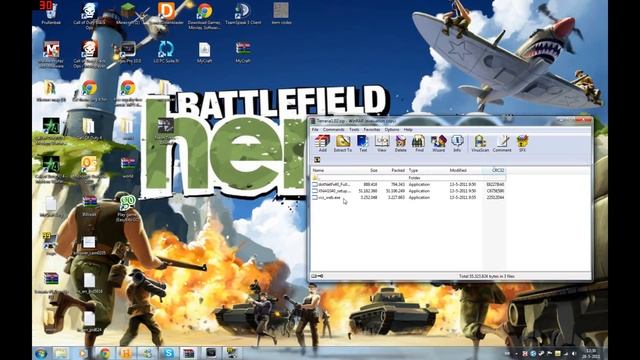Click the Add button in WinRAR toolbar
The image size is (640, 360).
click(322, 144)
